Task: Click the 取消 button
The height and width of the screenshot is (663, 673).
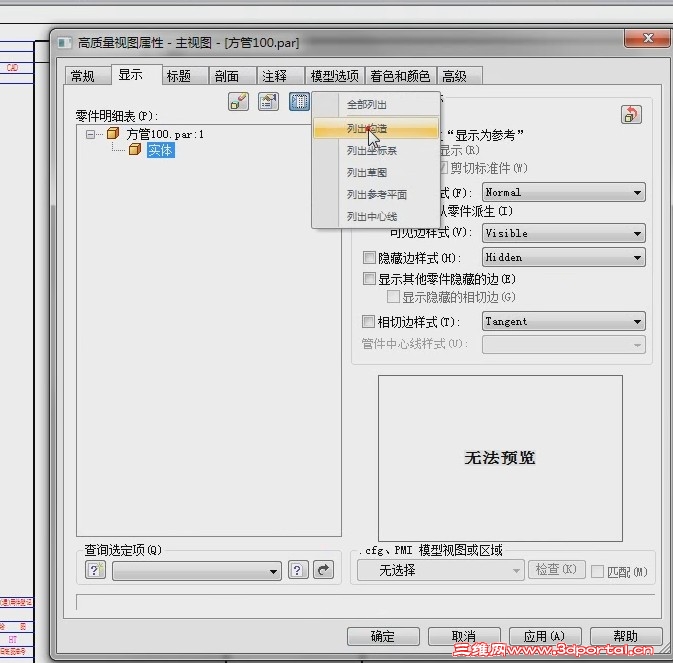Action: pyautogui.click(x=464, y=636)
